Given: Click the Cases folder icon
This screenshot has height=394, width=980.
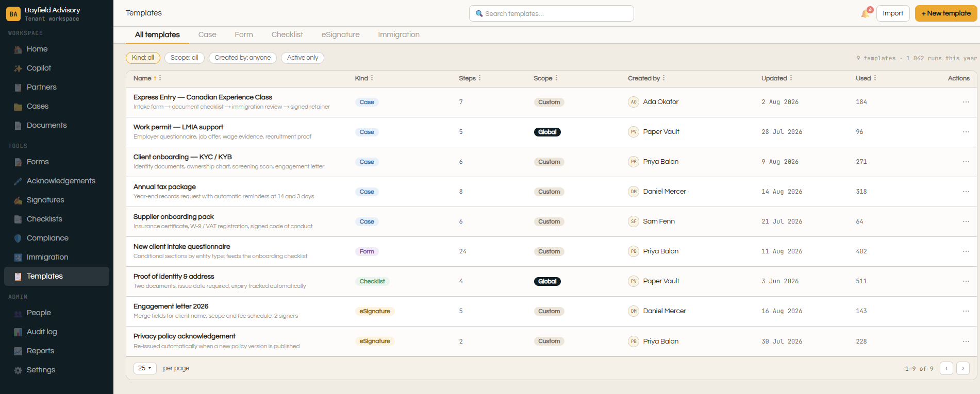Looking at the screenshot, I should (18, 107).
